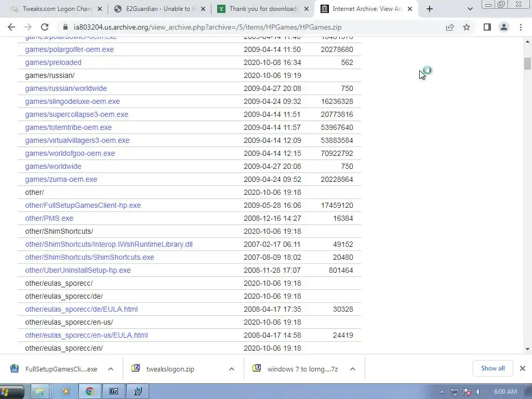This screenshot has height=399, width=532.
Task: Click Chrome icon in taskbar
Action: click(89, 392)
